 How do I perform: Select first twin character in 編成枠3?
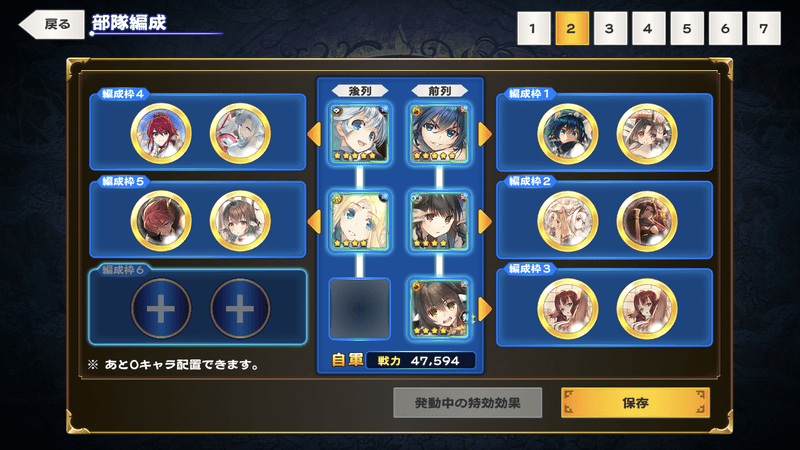pyautogui.click(x=567, y=308)
